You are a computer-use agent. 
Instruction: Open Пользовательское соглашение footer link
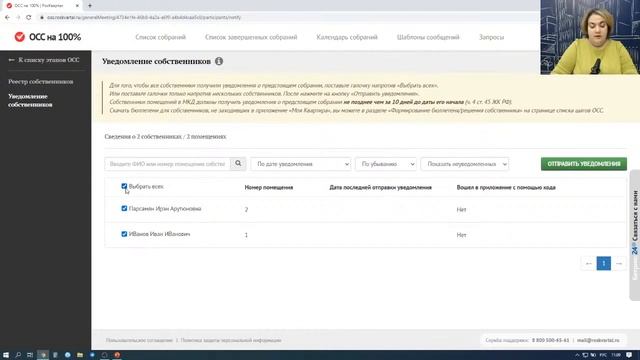[139, 340]
